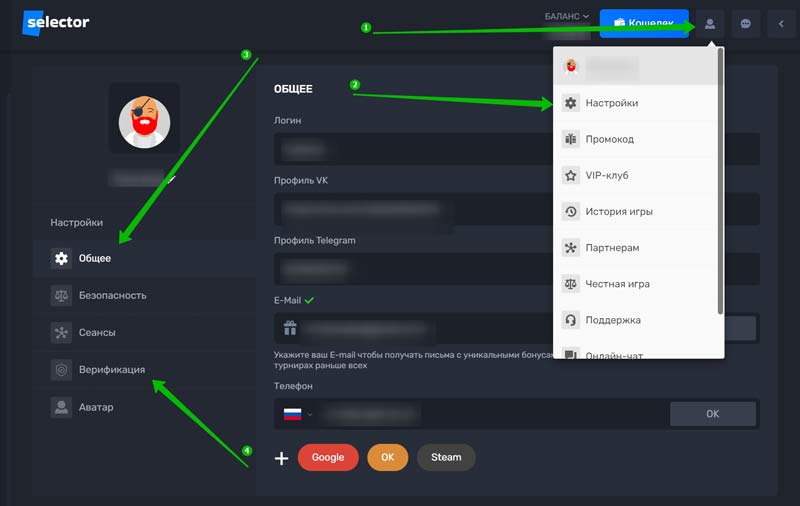Open the user profile icon in header

(710, 24)
